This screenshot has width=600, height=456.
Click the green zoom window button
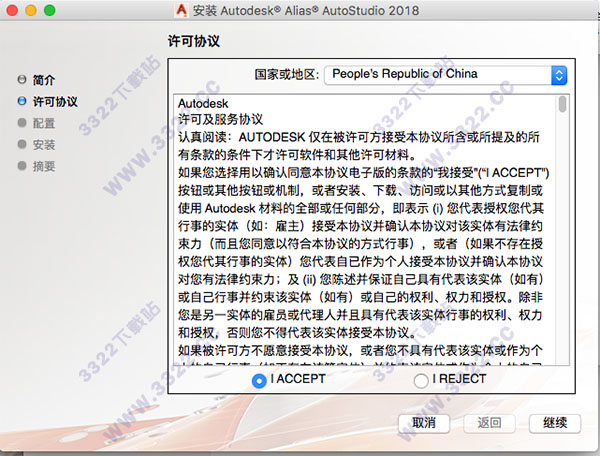[50, 10]
